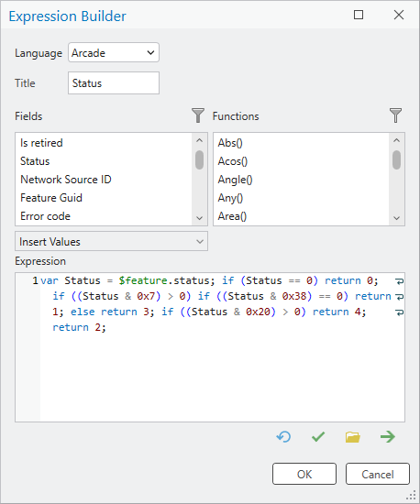Screen dimensions: 420x504
Task: Click the reset expression undo icon
Action: click(x=283, y=437)
